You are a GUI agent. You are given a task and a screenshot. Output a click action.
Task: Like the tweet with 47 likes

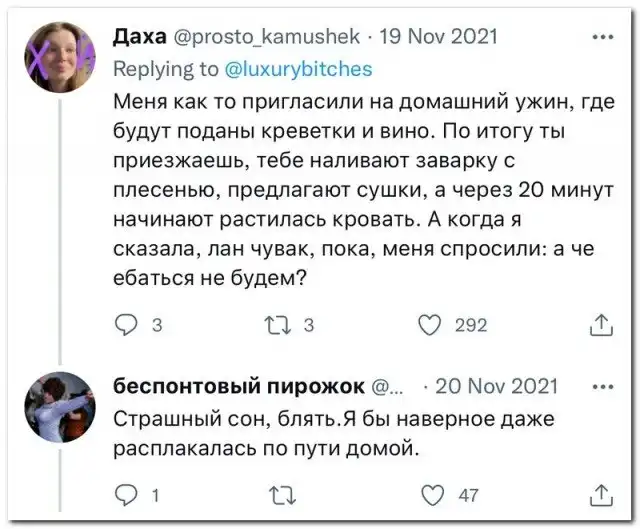pos(430,494)
